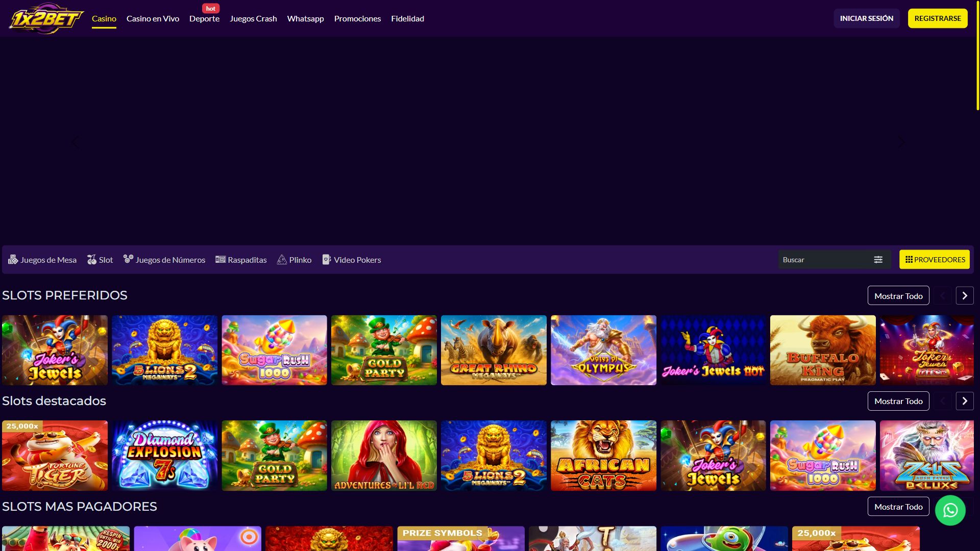Advance Slots Preferidos carousel with right chevron

[x=965, y=296]
